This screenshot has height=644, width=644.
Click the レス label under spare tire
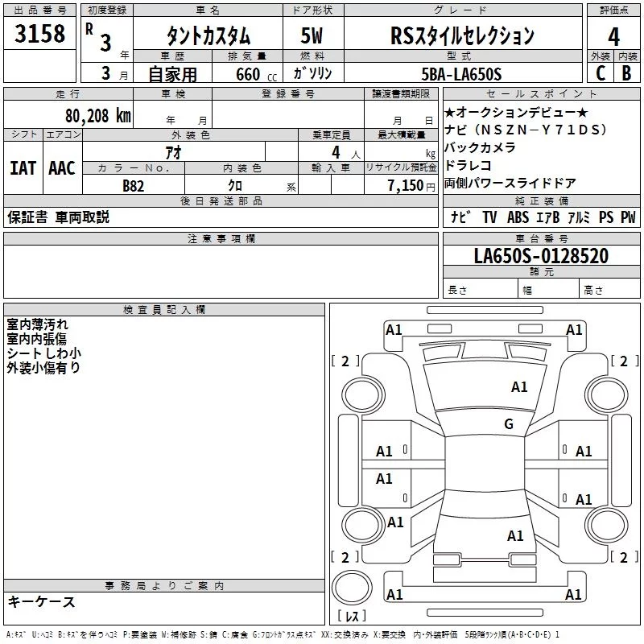[352, 616]
